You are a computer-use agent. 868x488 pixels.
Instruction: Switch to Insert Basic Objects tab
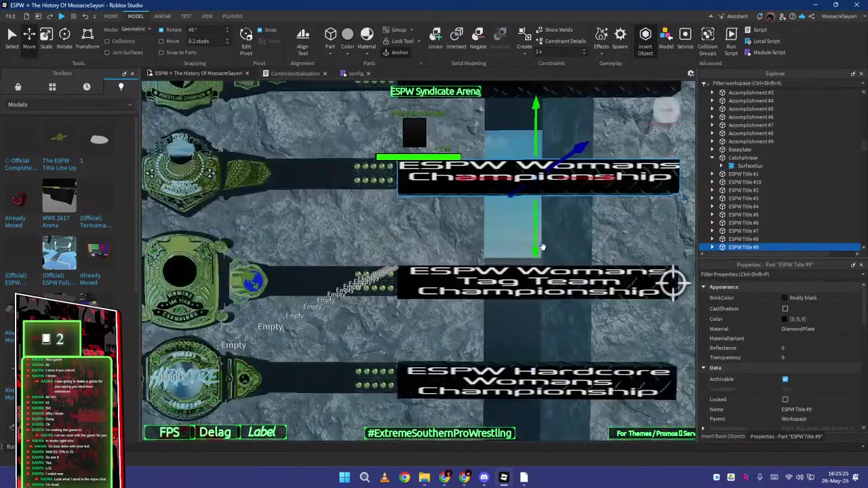(x=723, y=436)
